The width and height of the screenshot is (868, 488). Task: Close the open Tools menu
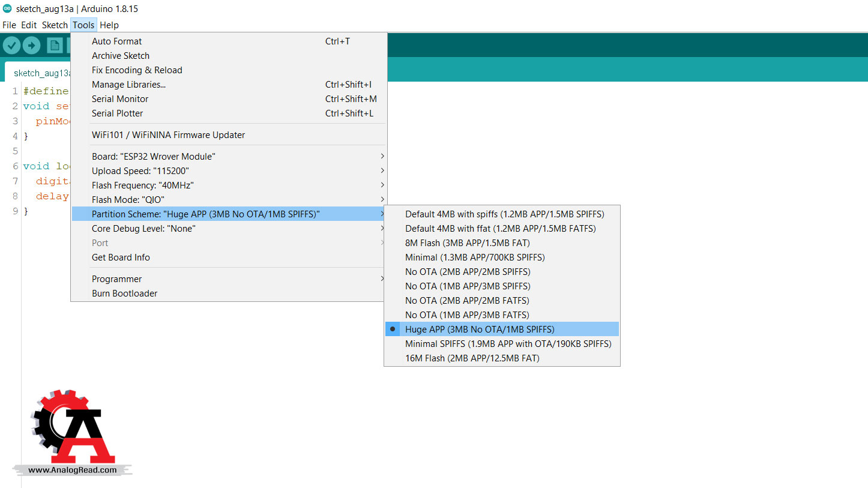83,25
